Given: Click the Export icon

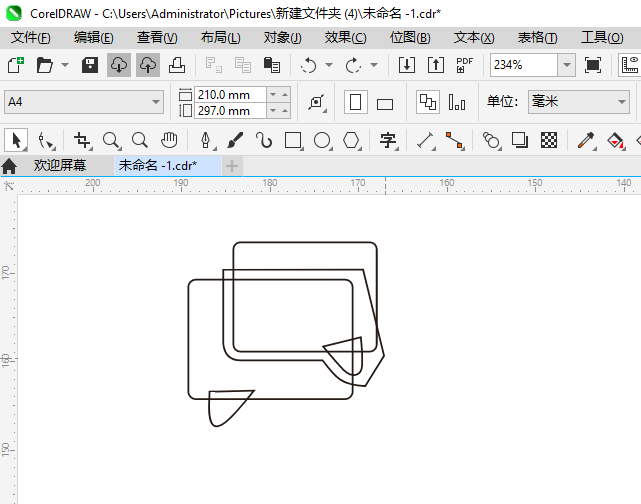Looking at the screenshot, I should click(436, 65).
